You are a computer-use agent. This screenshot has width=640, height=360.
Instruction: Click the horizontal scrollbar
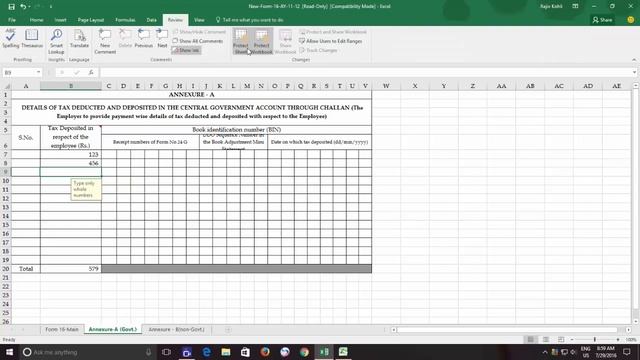click(507, 329)
